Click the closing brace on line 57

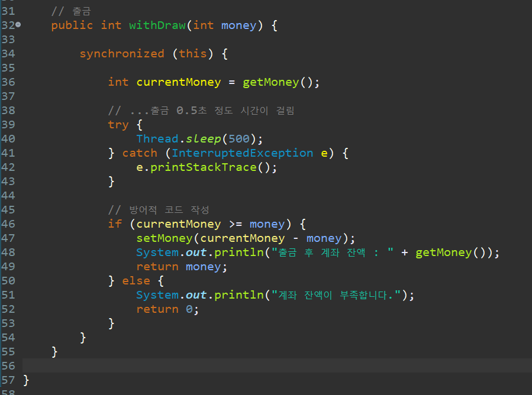coord(26,380)
